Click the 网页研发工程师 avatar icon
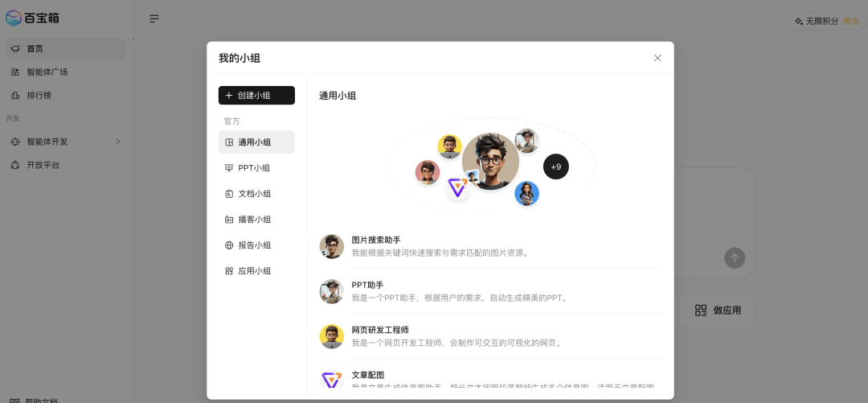The width and height of the screenshot is (868, 403). pos(332,336)
